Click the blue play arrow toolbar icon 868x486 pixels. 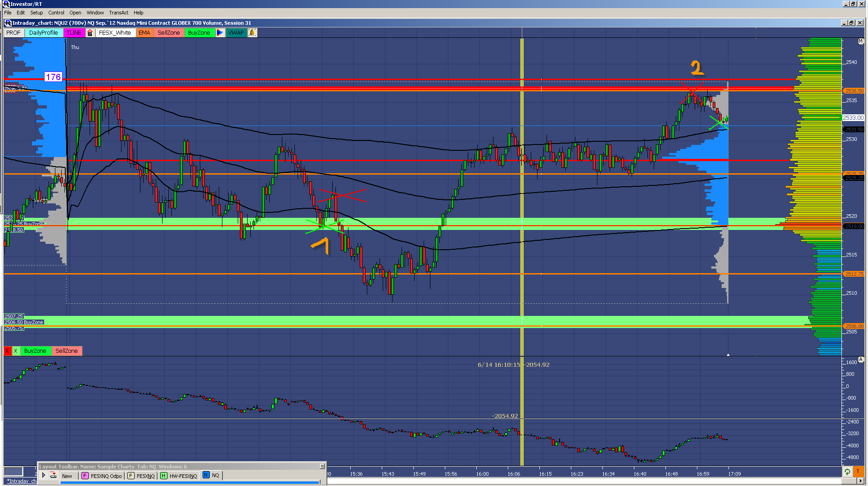tap(220, 33)
